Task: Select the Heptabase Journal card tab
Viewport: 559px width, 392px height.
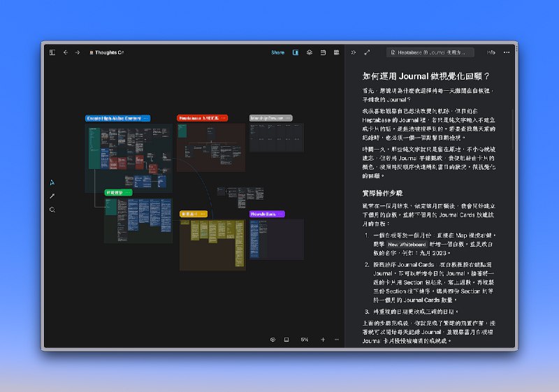Action: (430, 52)
